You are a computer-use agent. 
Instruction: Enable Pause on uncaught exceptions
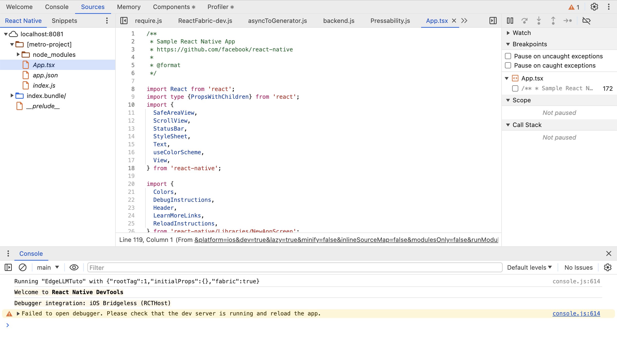[508, 56]
